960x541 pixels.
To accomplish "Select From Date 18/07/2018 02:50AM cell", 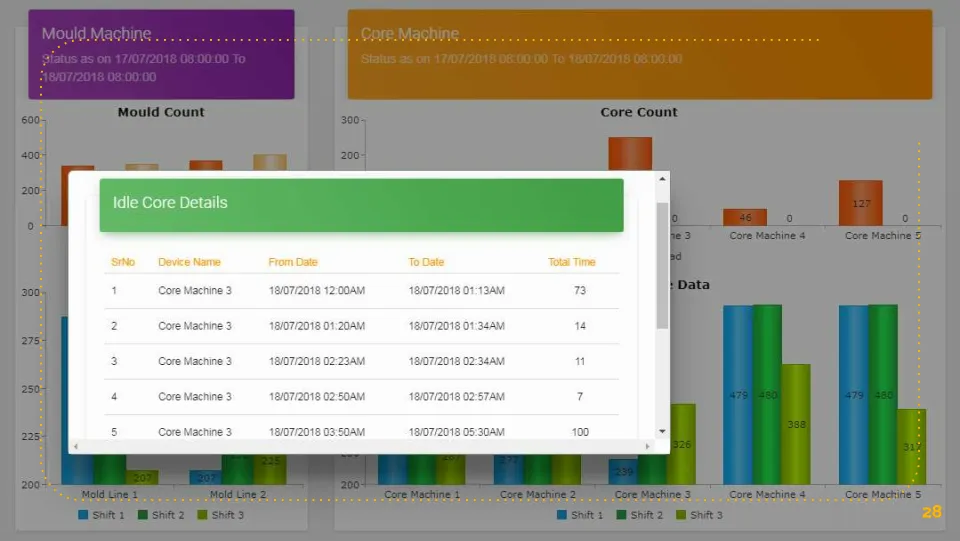I will (x=317, y=397).
